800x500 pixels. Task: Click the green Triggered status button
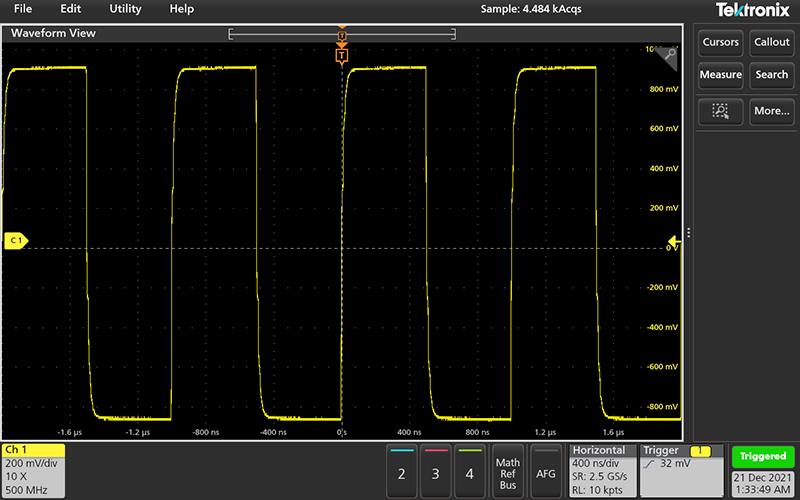(x=763, y=456)
